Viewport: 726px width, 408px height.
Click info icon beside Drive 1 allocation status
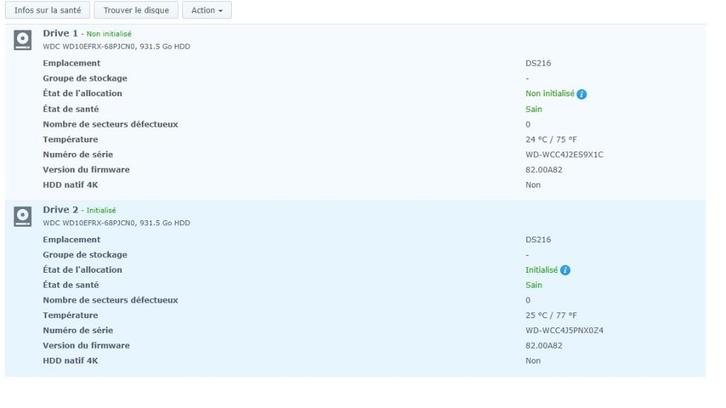[x=581, y=94]
